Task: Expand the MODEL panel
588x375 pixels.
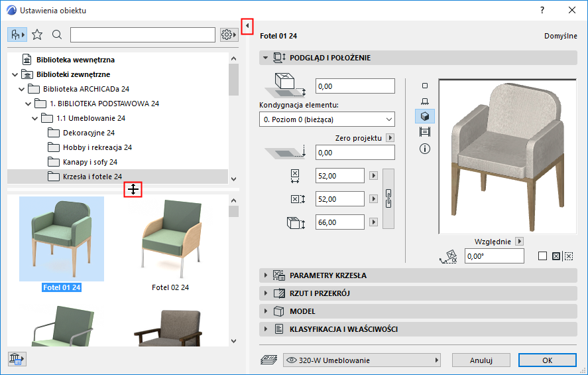Action: pyautogui.click(x=266, y=311)
